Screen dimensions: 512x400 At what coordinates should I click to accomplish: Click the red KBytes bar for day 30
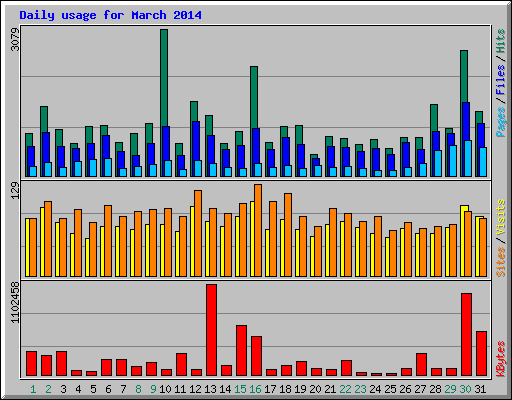click(466, 335)
